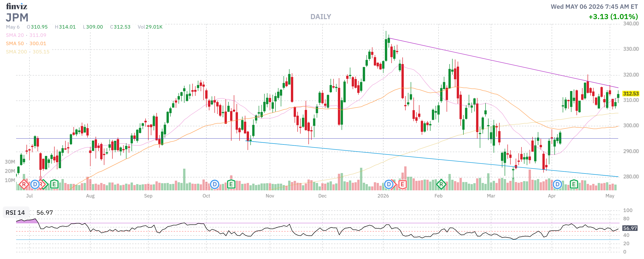The width and height of the screenshot is (644, 259).
Task: Select the blue dividend D marker in April
Action: (557, 185)
